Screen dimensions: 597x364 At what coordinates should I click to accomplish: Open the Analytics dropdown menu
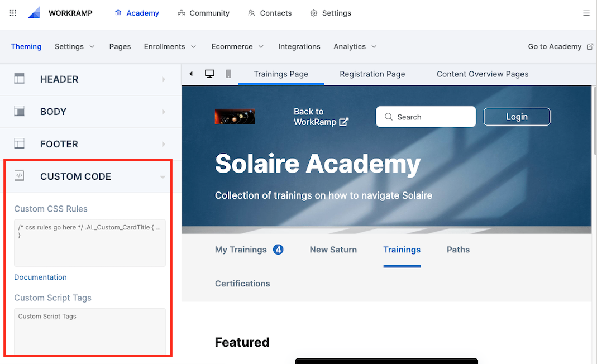[355, 46]
